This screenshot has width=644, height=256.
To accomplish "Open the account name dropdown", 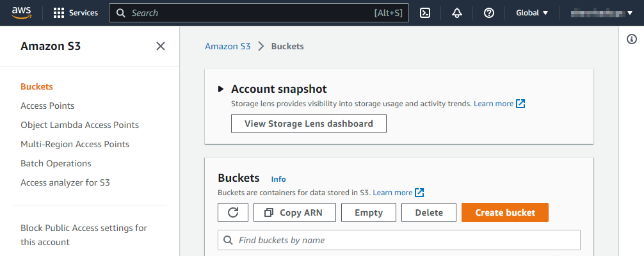I will pyautogui.click(x=602, y=13).
